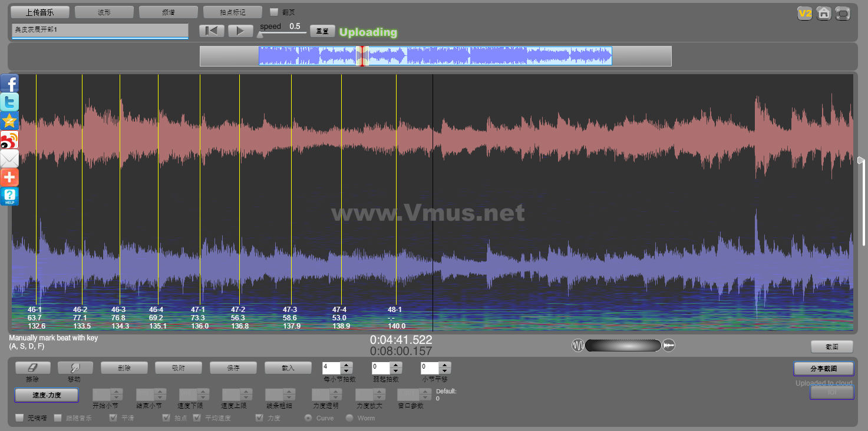Toggle the 翻页 page-flip checkbox

[274, 12]
